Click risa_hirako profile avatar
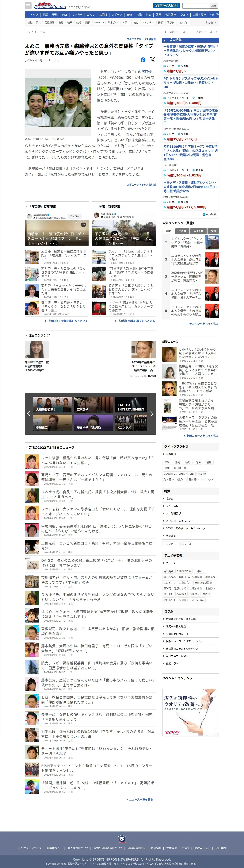 [97, 215]
